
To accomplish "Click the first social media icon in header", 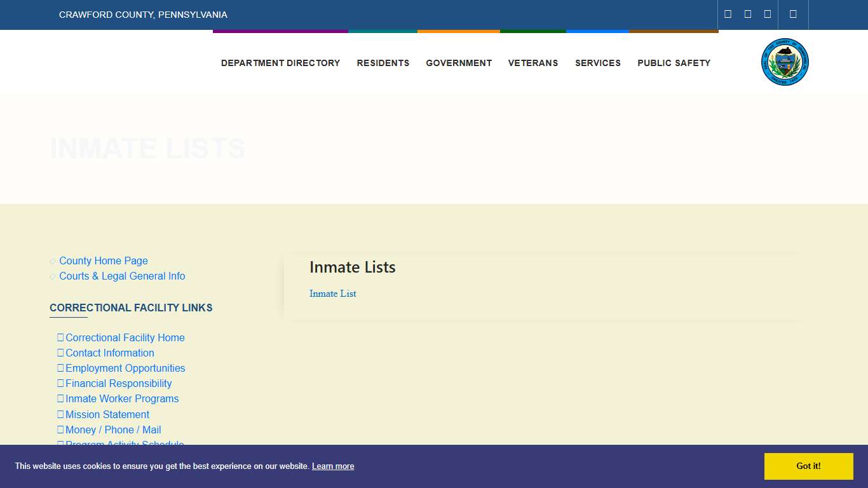I will [x=728, y=14].
